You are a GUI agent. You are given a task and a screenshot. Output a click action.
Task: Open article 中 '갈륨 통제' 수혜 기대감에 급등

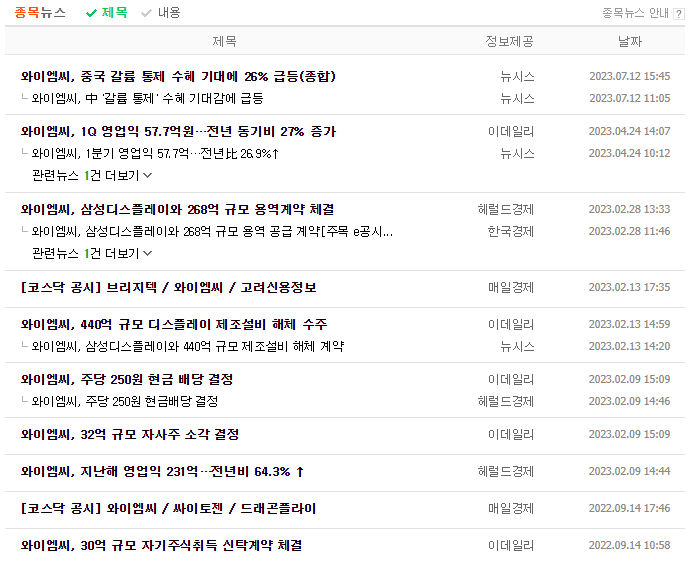tap(148, 98)
